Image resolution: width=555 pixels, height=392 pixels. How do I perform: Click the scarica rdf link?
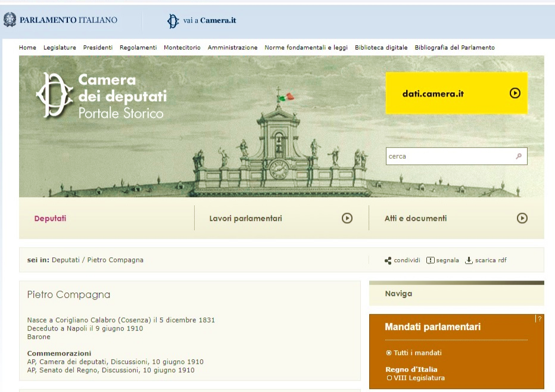coord(491,260)
